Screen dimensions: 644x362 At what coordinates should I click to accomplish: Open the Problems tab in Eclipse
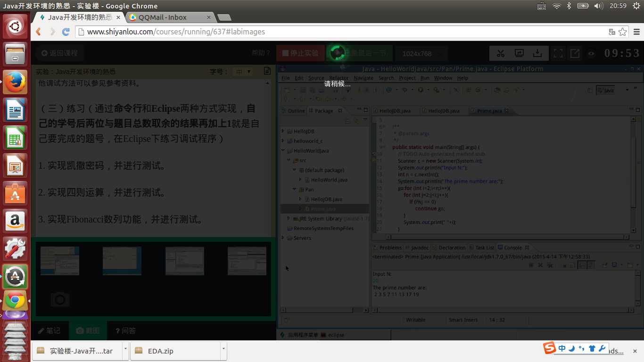click(387, 247)
